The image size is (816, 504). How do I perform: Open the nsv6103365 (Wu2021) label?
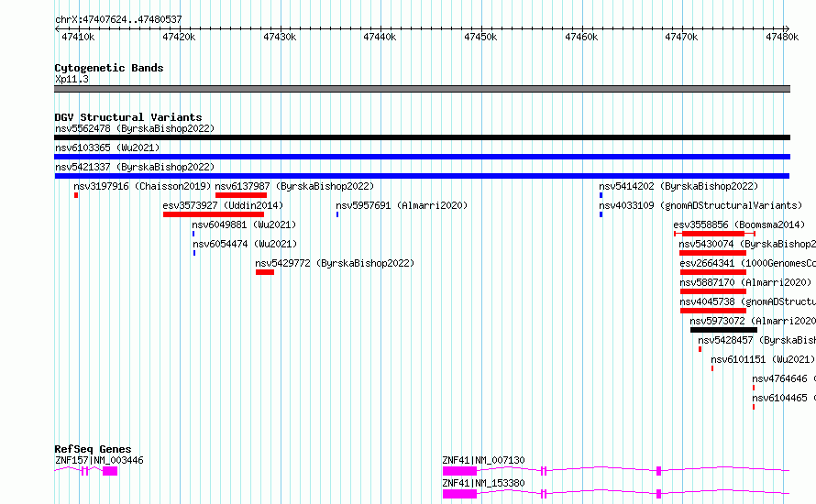(x=107, y=148)
